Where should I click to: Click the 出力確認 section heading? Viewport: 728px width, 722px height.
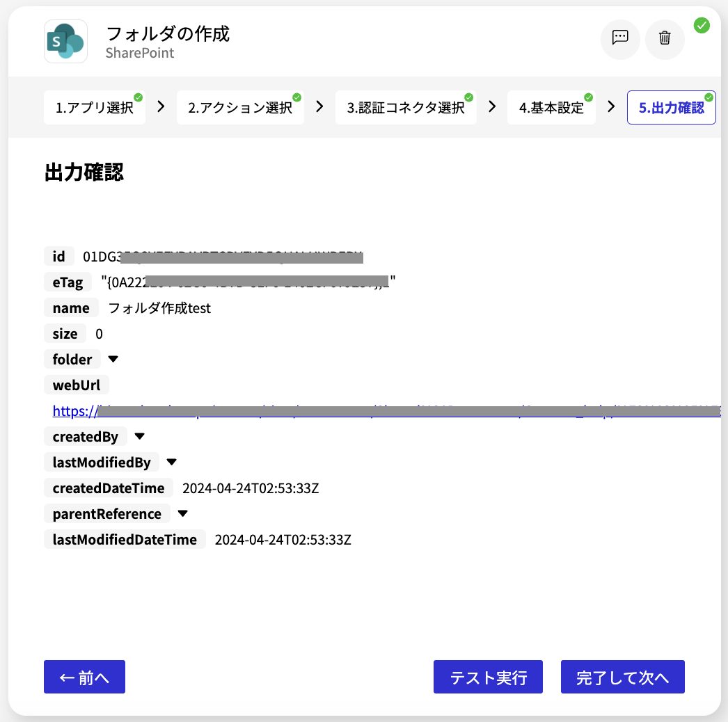84,172
